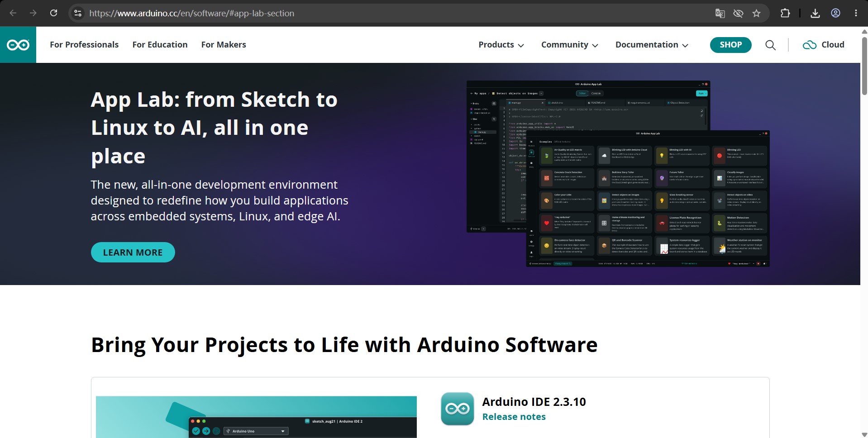Open the For Makers menu item
Image resolution: width=868 pixels, height=438 pixels.
point(224,45)
